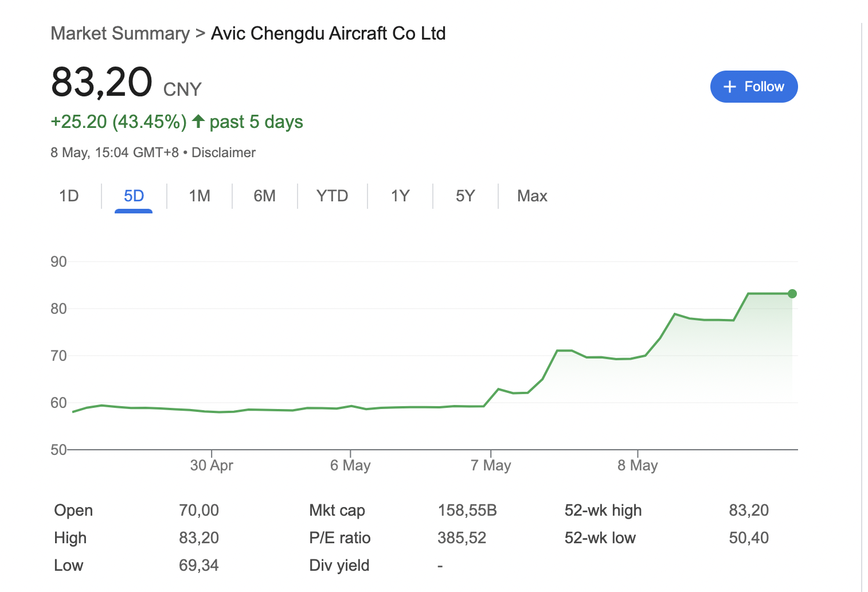Click the green endpoint dot on chart
The image size is (868, 592).
tap(792, 294)
